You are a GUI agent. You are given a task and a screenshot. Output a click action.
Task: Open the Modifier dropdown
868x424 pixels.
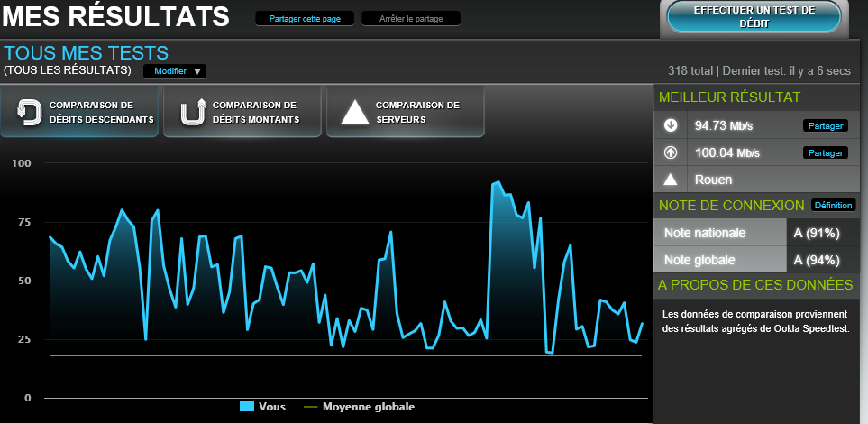[x=175, y=71]
